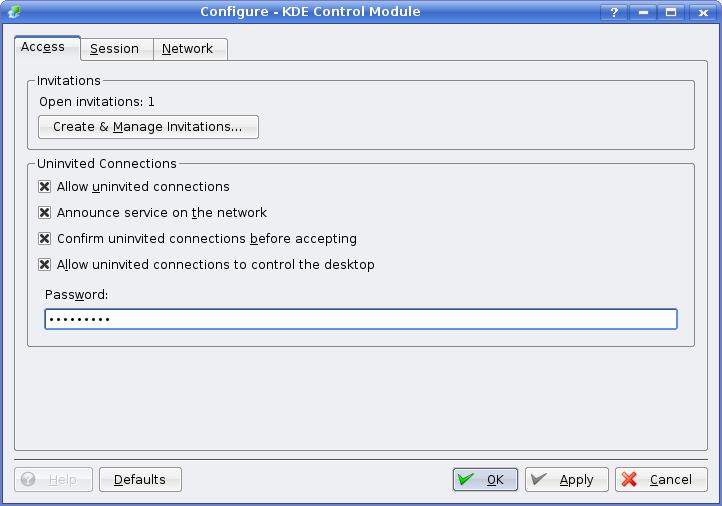Toggle Confirm uninvited connections before accepting
This screenshot has width=722, height=506.
pos(45,239)
